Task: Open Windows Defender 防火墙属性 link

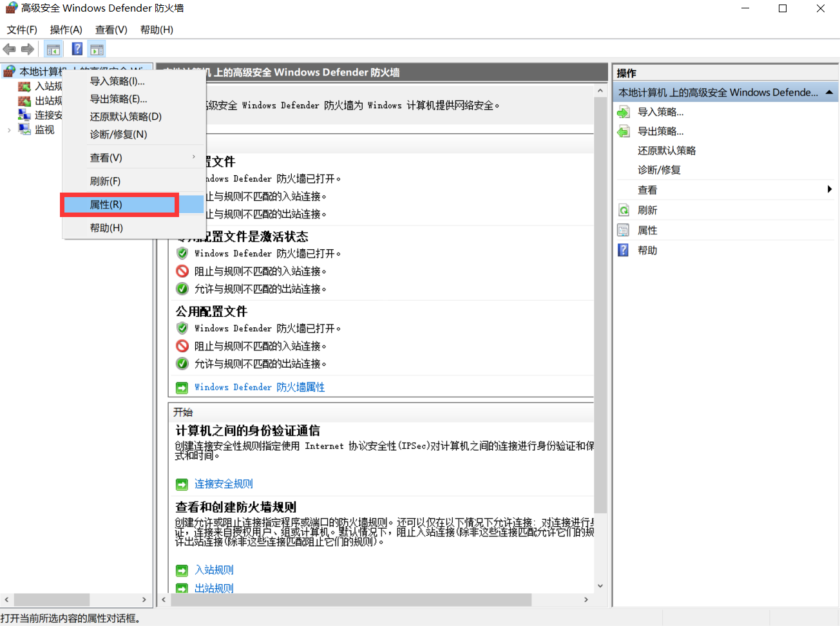Action: pos(260,388)
